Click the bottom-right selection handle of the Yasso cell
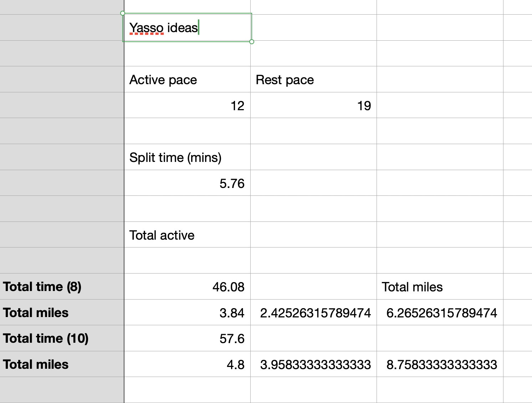The height and width of the screenshot is (403, 532). click(x=252, y=42)
